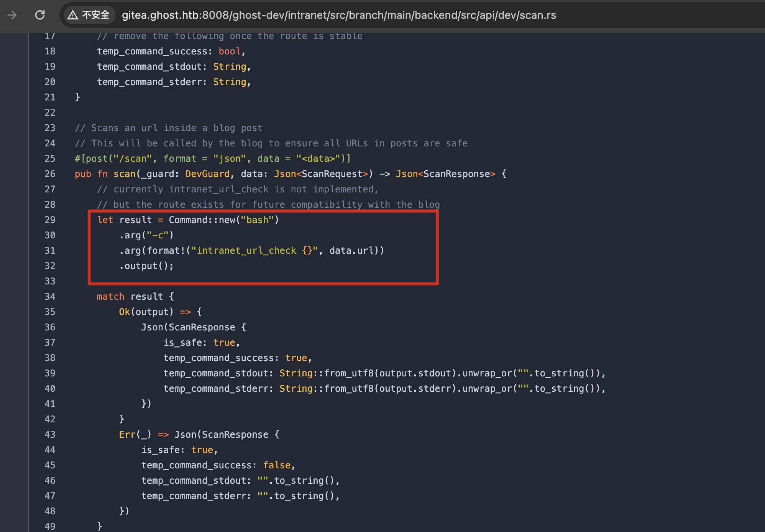Image resolution: width=765 pixels, height=532 pixels.
Task: Select line number 39 in the gutter
Action: [x=50, y=373]
